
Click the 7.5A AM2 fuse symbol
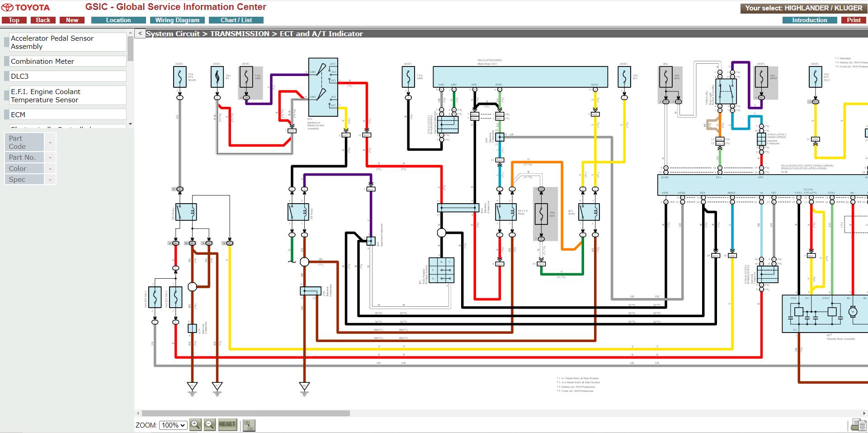[408, 77]
